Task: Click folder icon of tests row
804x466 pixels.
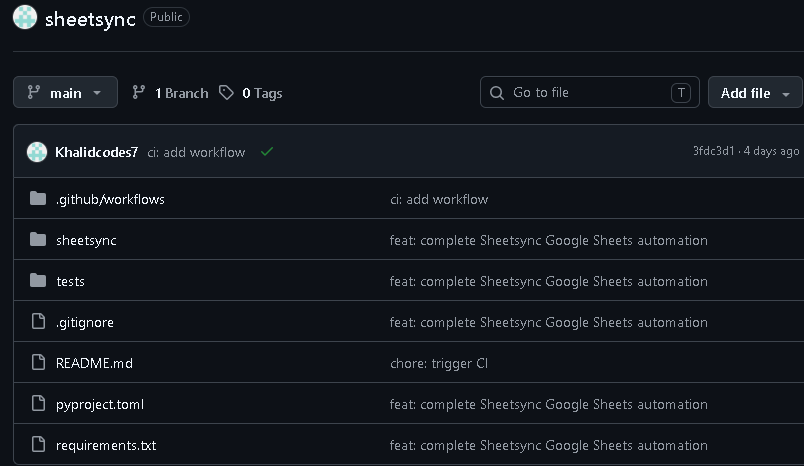Action: click(38, 280)
